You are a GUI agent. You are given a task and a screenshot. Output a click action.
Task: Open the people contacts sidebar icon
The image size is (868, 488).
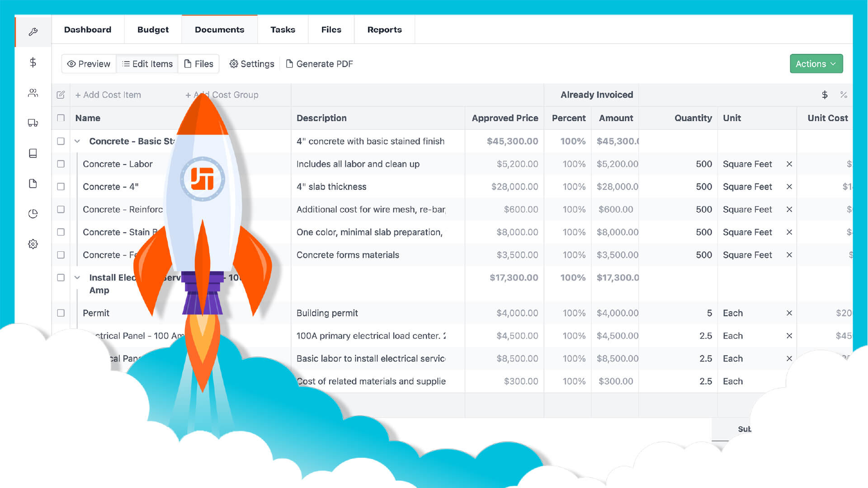[x=33, y=93]
